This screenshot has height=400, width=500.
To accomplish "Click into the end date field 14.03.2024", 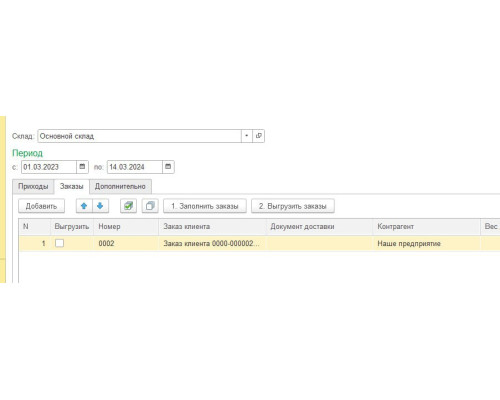I will point(135,167).
